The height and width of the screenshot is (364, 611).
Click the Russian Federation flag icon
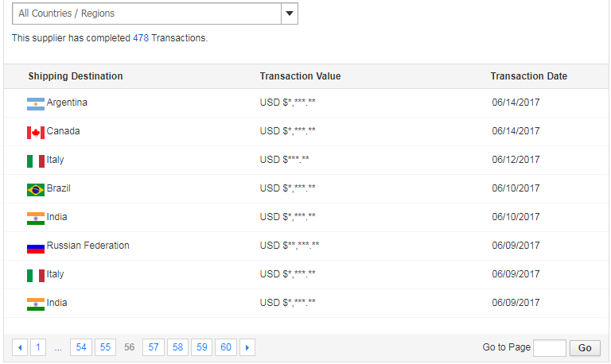[36, 247]
